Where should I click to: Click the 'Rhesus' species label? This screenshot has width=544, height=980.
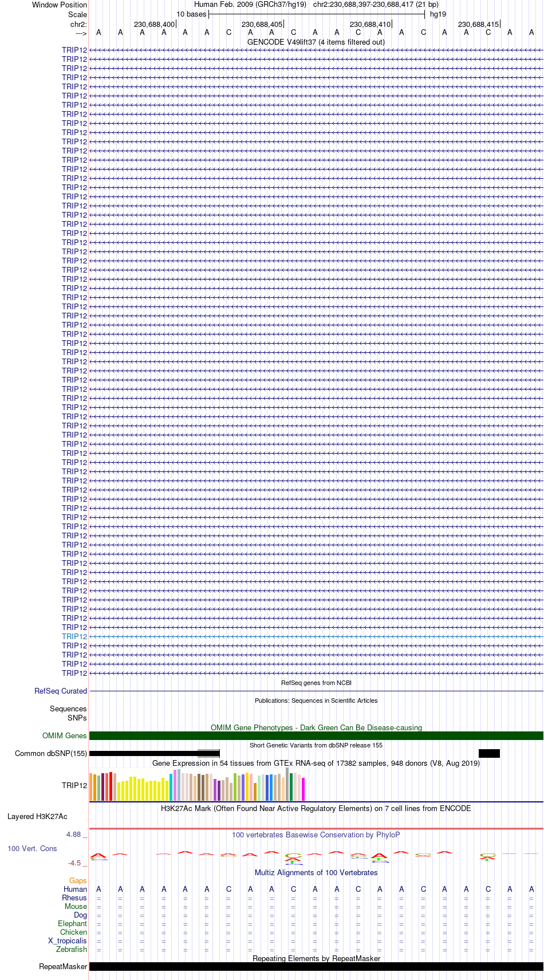74,898
